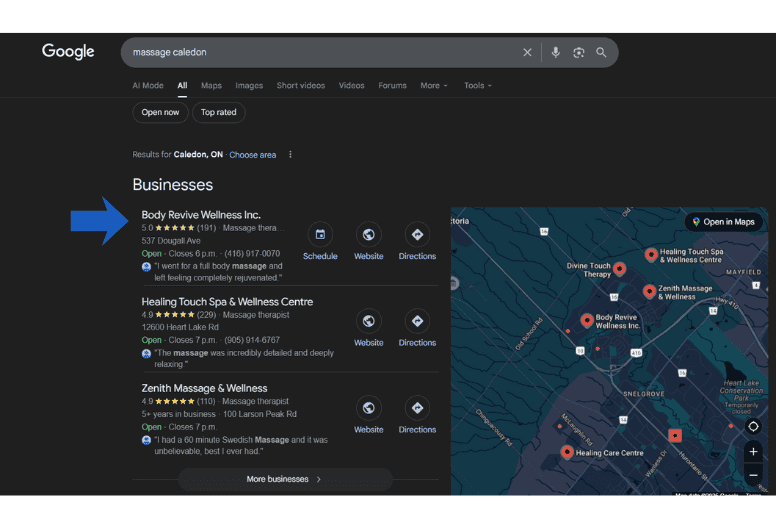Switch to AI Mode tab
The image size is (776, 528).
tap(147, 86)
